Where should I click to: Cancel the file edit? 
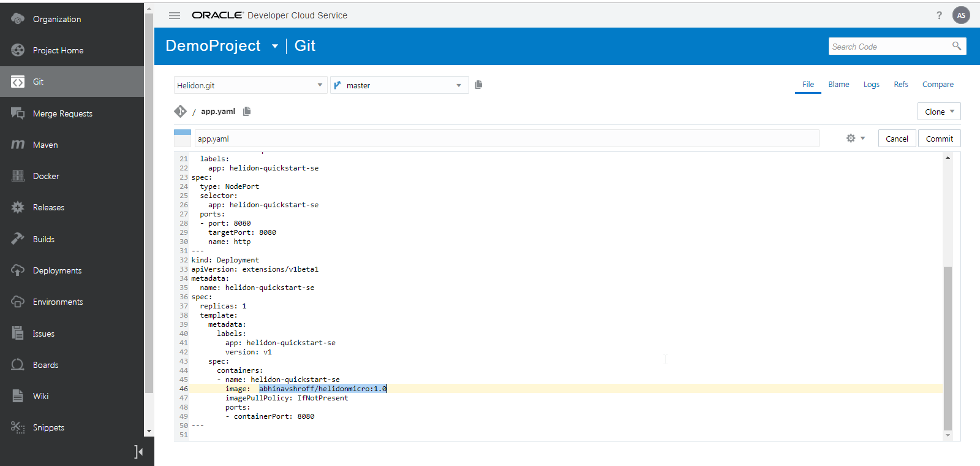coord(897,139)
